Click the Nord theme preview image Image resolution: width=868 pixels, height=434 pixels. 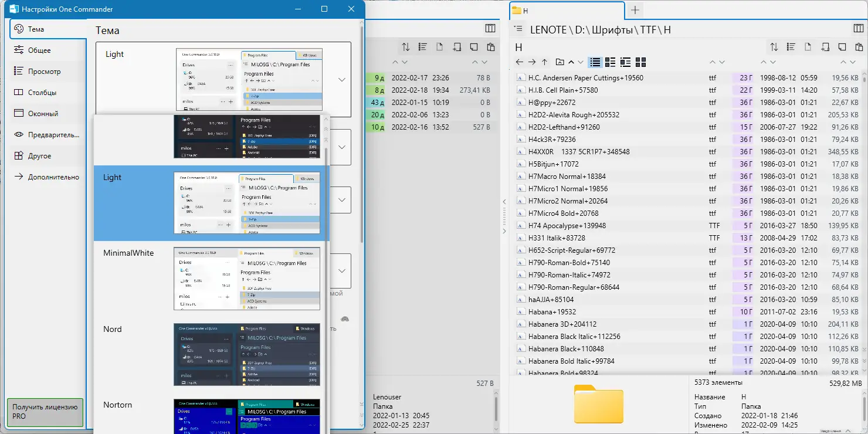click(247, 354)
